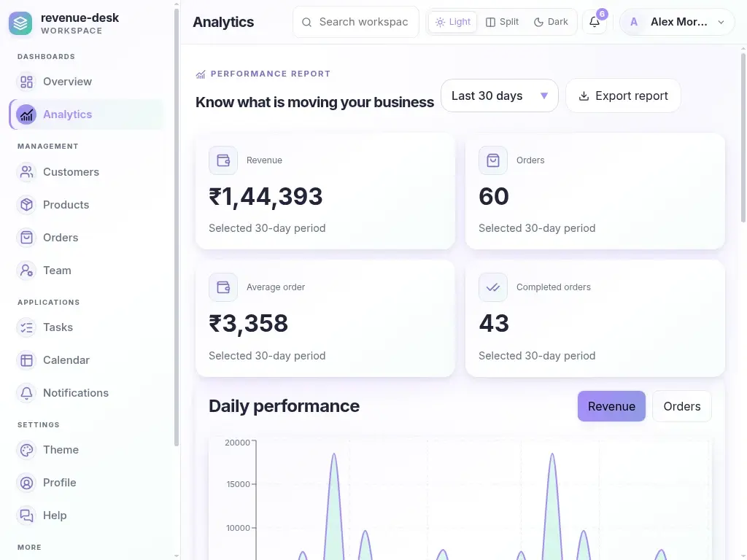This screenshot has width=747, height=560.
Task: Click the Analytics page title in header
Action: (223, 23)
